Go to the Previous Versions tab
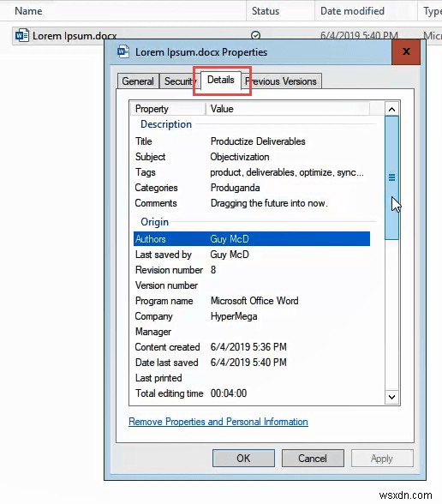Screen dimensions: 442x504 [281, 81]
